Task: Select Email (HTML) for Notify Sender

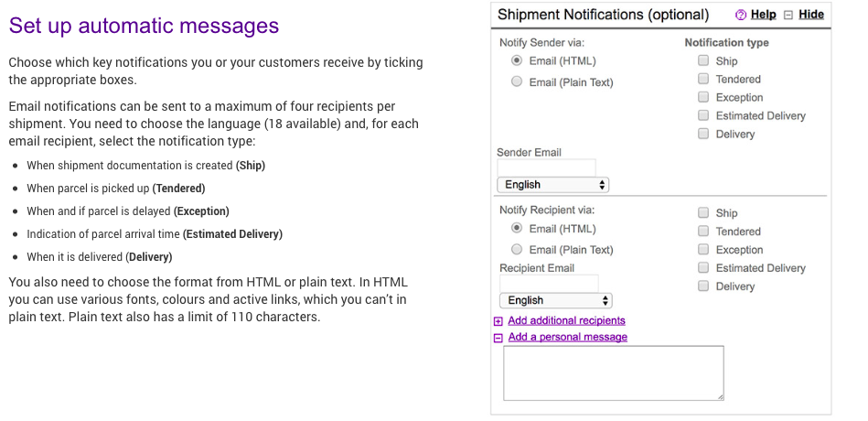Action: (x=517, y=61)
